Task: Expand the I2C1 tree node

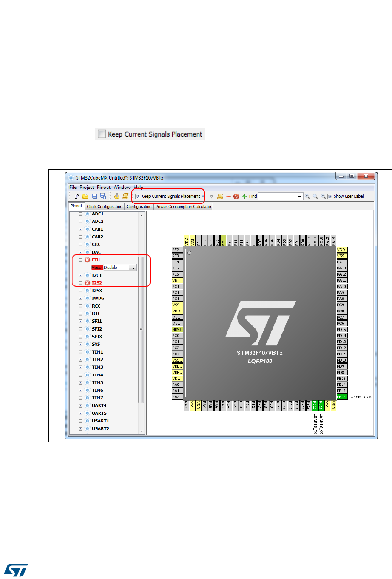Action: coord(80,275)
